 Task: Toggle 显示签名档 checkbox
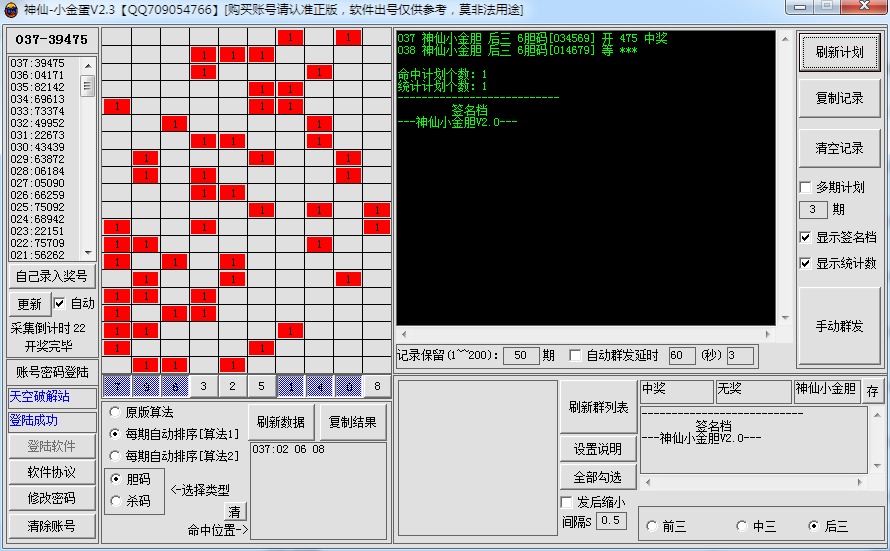806,238
